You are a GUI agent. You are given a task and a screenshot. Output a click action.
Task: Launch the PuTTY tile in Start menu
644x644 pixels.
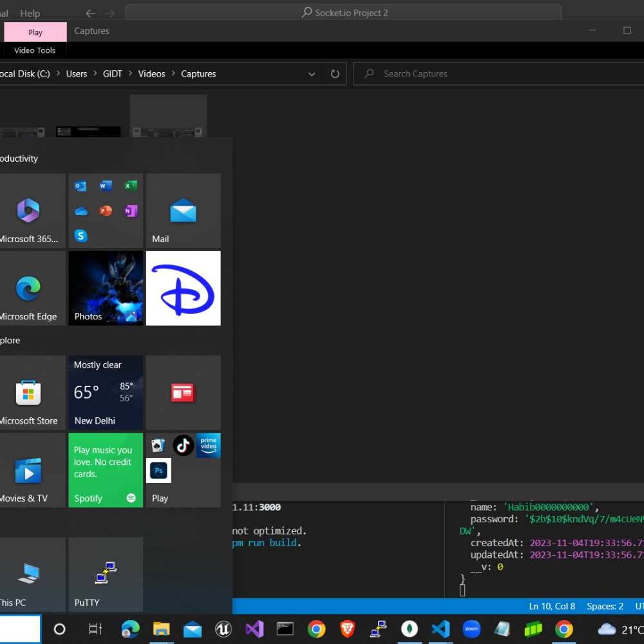point(106,574)
